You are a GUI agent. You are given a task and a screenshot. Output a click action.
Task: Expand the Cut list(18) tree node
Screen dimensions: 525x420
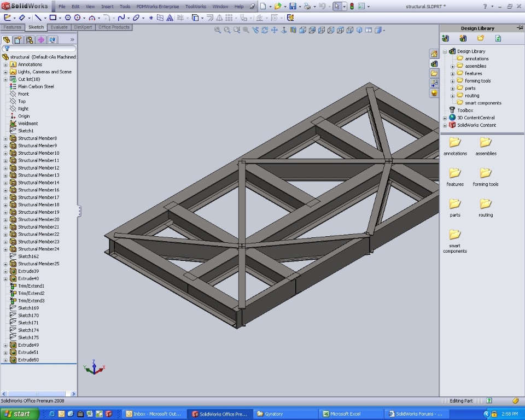tap(5, 79)
